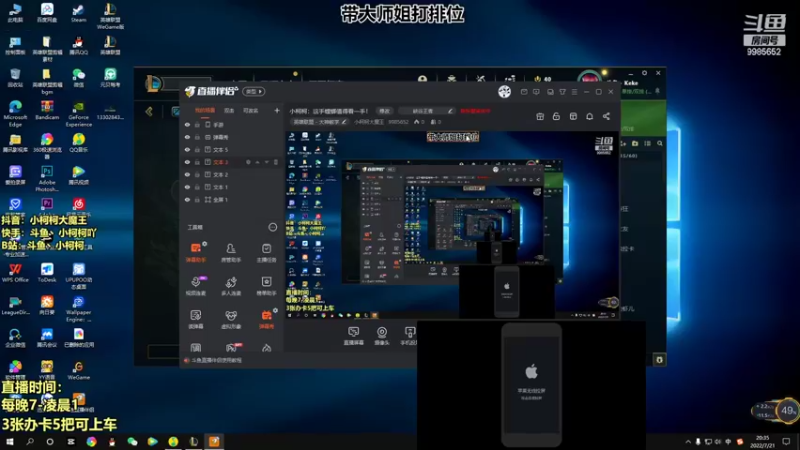Hide the 手游 source layer via eye icon
Viewport: 800px width, 450px height.
(187, 125)
